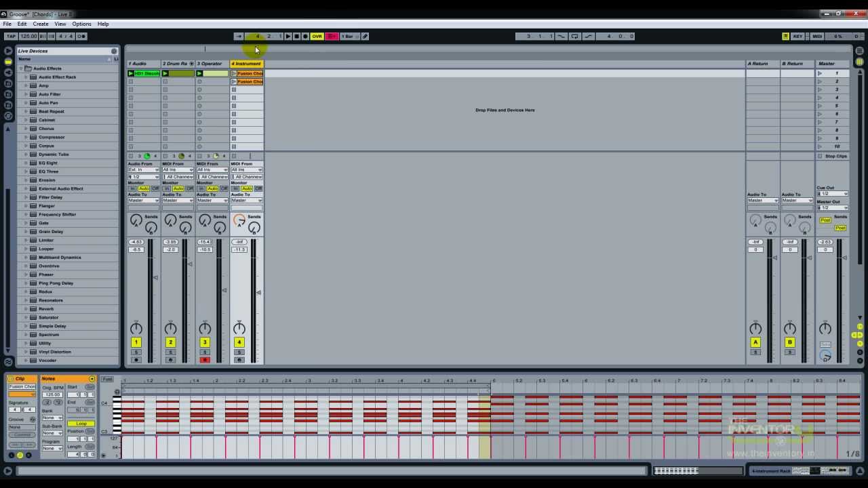Screen dimensions: 868x488
Task: Open the Help menu
Action: pyautogui.click(x=103, y=24)
